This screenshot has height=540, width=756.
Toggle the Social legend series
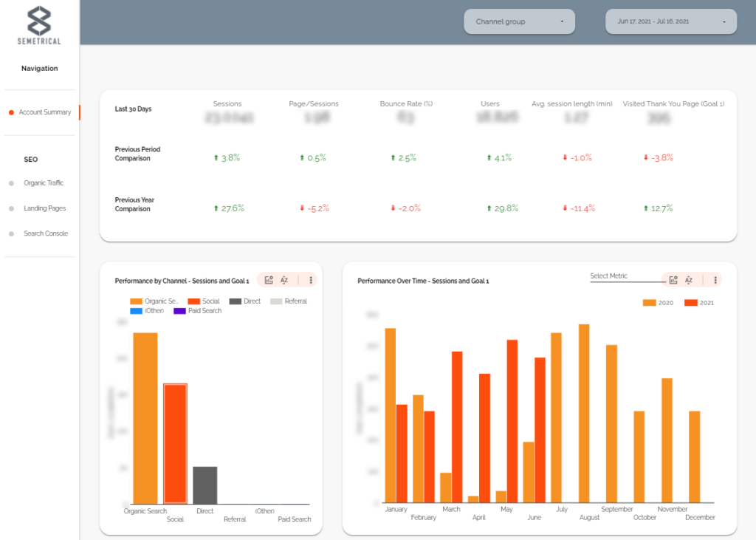(204, 301)
